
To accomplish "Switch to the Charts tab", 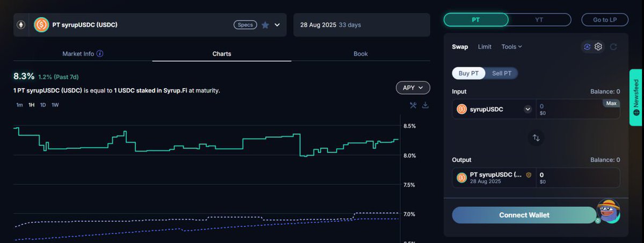I will coord(222,54).
